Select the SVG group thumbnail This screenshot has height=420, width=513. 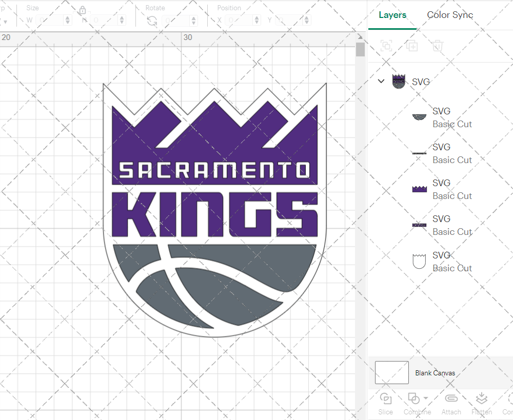pos(399,82)
